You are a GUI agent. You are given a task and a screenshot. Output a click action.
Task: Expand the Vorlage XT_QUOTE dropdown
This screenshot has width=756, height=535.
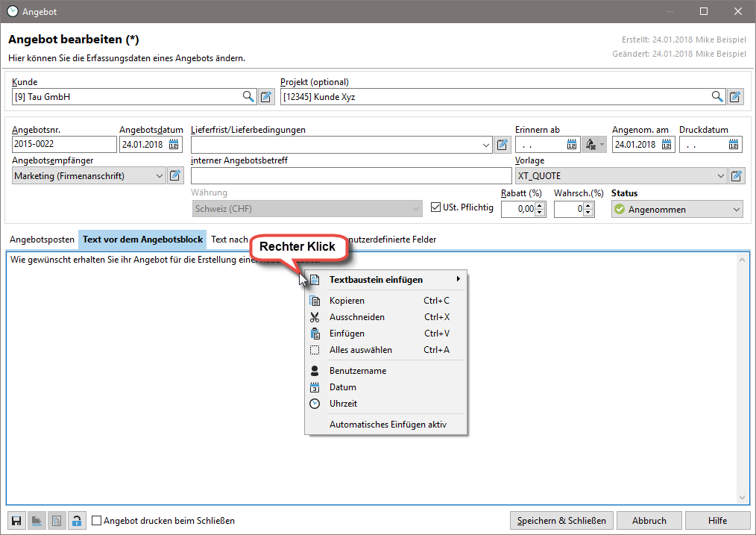point(720,176)
